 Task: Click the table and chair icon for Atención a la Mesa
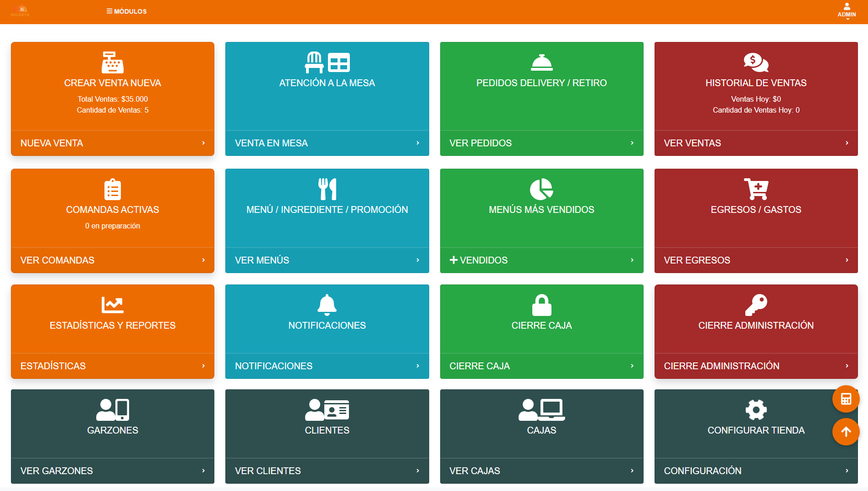click(x=327, y=62)
